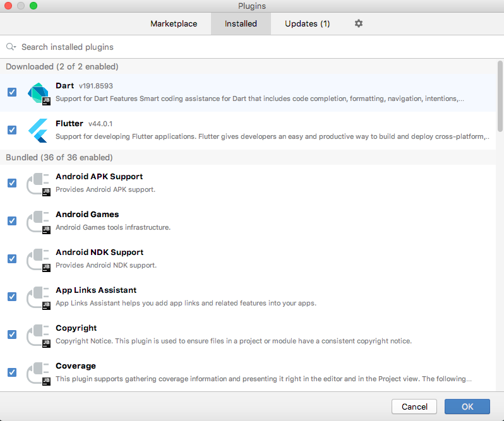Click the 'This plugin supports gathering coverage information' description
This screenshot has height=421, width=504.
(263, 379)
